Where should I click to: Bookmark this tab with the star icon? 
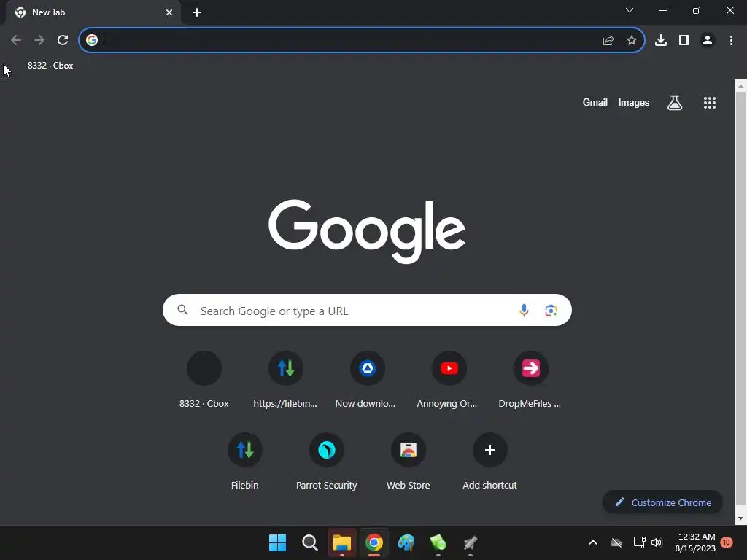632,41
